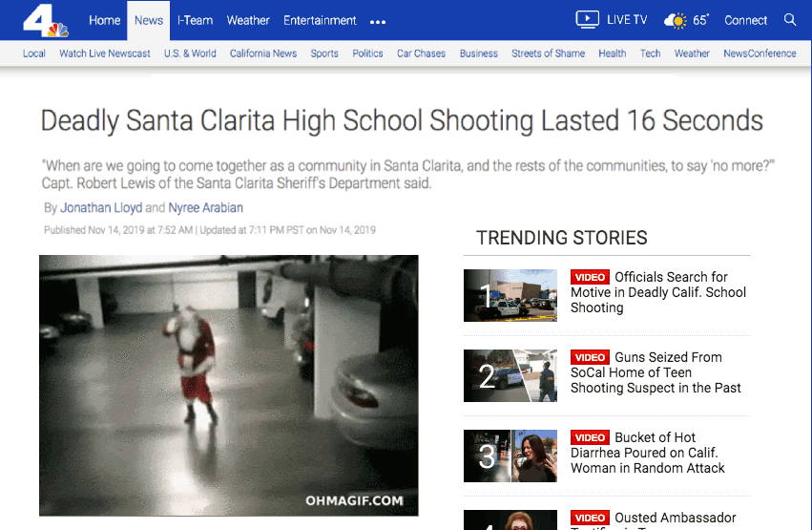Open the search magnifier icon
The image size is (812, 530).
(790, 20)
